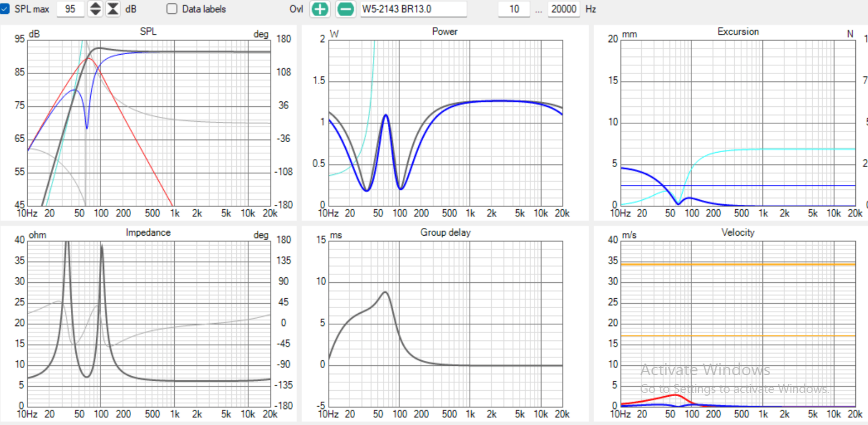The image size is (868, 425).
Task: Click the maximum frequency field showing 20000
Action: tap(564, 9)
